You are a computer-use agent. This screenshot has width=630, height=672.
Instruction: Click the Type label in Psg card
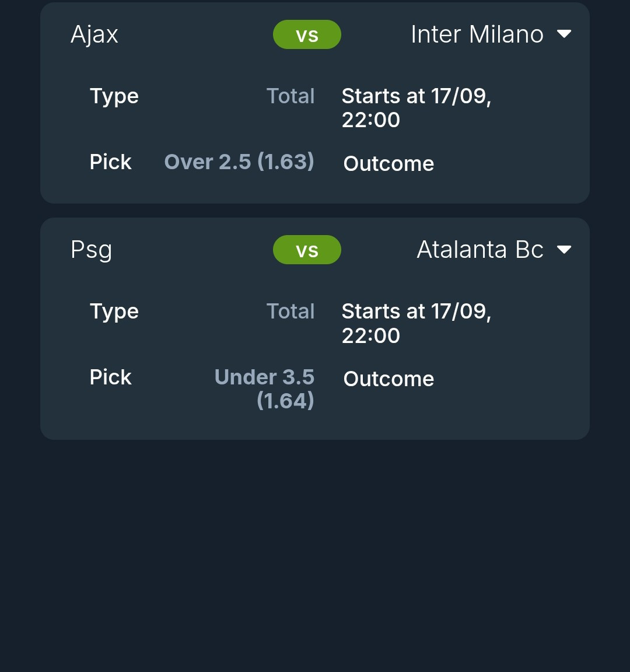[x=114, y=311]
